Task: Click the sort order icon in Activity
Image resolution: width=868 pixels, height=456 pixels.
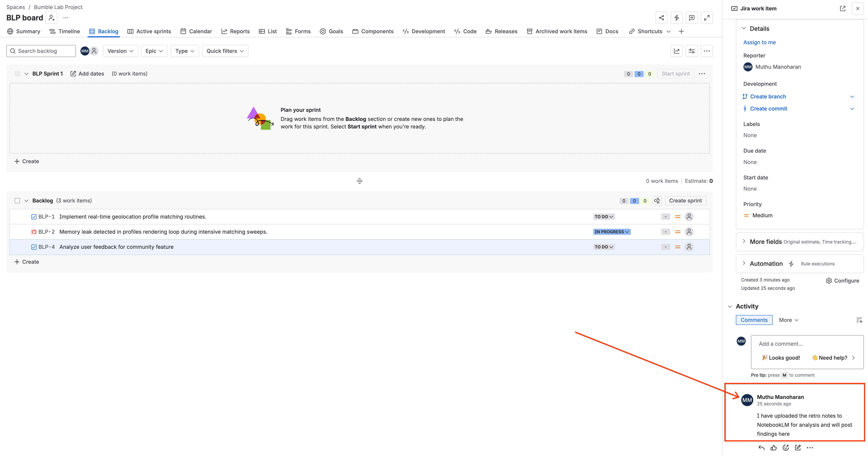Action: click(859, 320)
